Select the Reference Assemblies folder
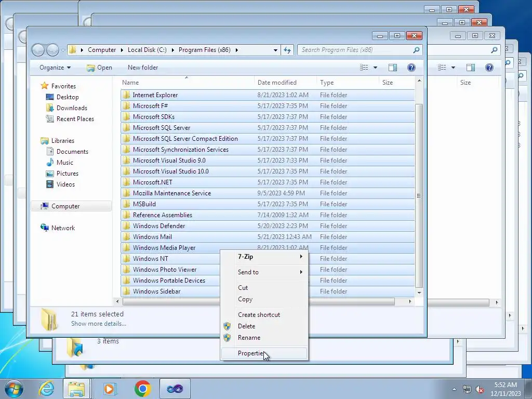The height and width of the screenshot is (399, 532). tap(268, 215)
